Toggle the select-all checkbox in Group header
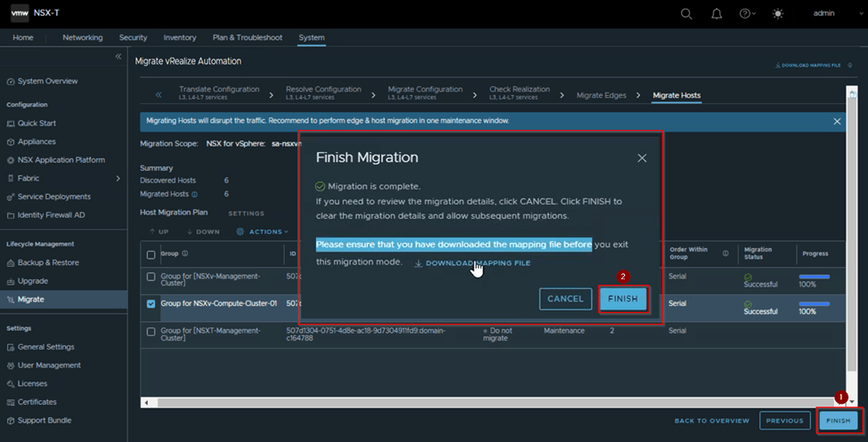868x442 pixels. pyautogui.click(x=150, y=255)
